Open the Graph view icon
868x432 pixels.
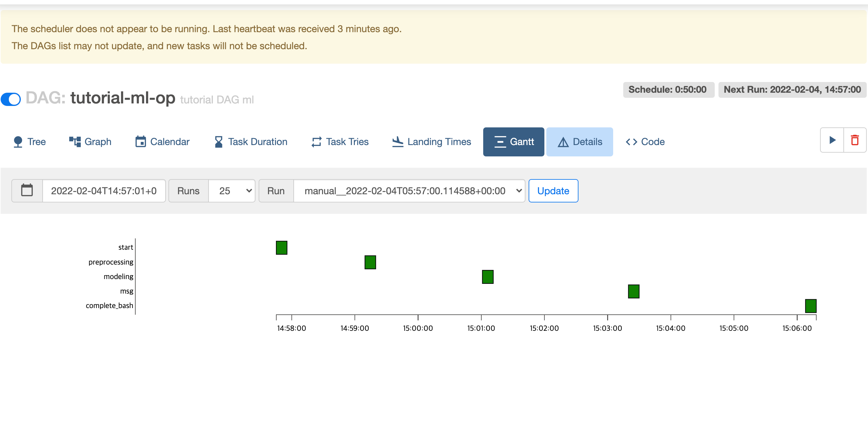(x=75, y=142)
